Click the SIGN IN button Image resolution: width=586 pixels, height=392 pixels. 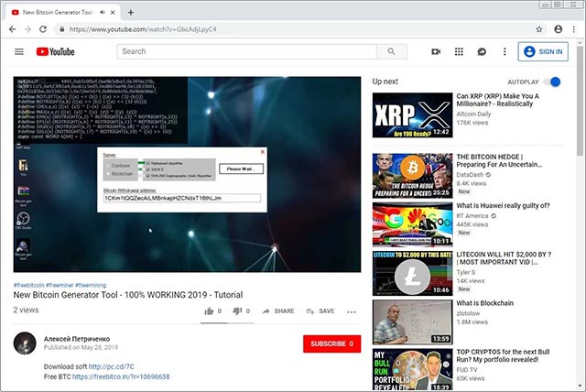point(543,51)
